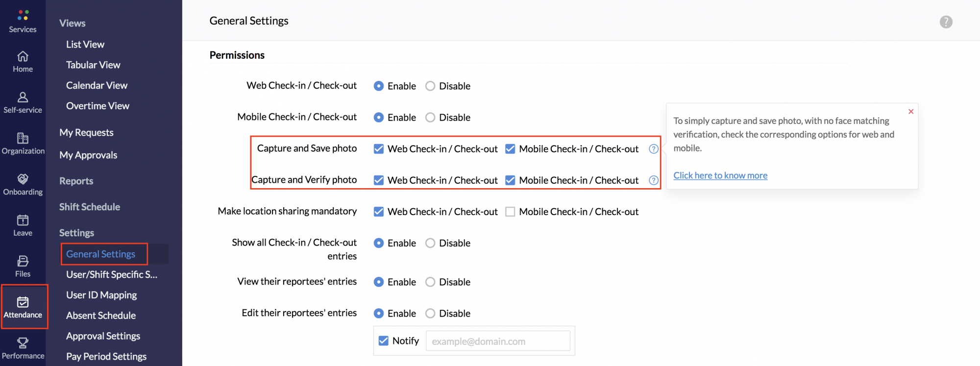
Task: Open the Self-service icon
Action: click(23, 97)
